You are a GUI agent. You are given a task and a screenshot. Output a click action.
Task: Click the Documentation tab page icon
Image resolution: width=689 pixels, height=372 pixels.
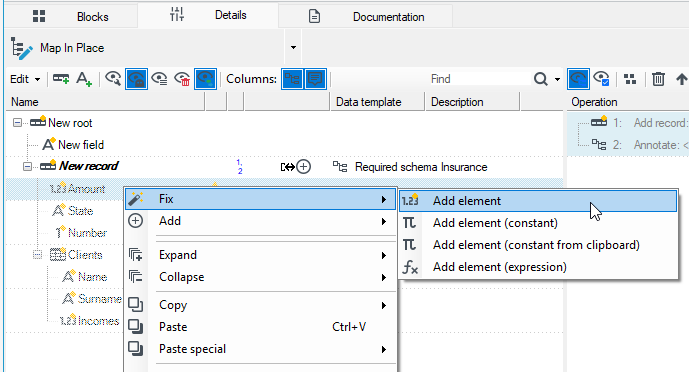click(x=314, y=17)
